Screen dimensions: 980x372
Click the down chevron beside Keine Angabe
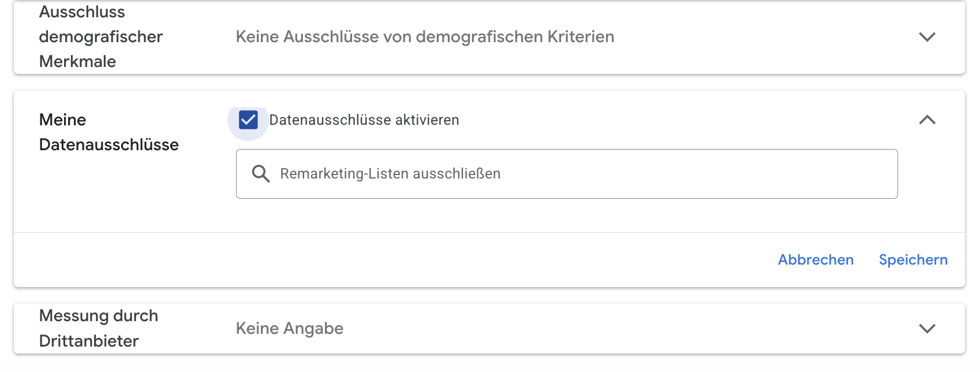tap(927, 329)
